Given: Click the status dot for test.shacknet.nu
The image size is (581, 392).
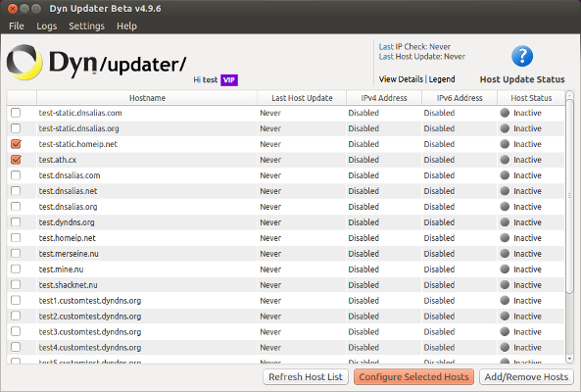Looking at the screenshot, I should click(505, 285).
